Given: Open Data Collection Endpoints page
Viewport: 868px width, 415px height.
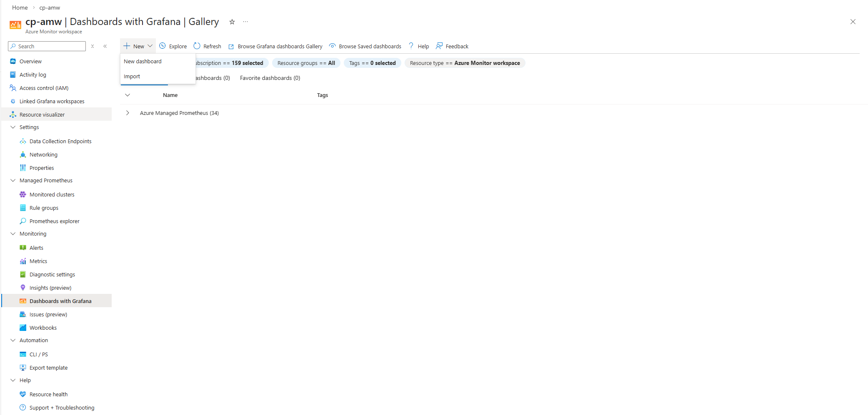Looking at the screenshot, I should point(60,141).
